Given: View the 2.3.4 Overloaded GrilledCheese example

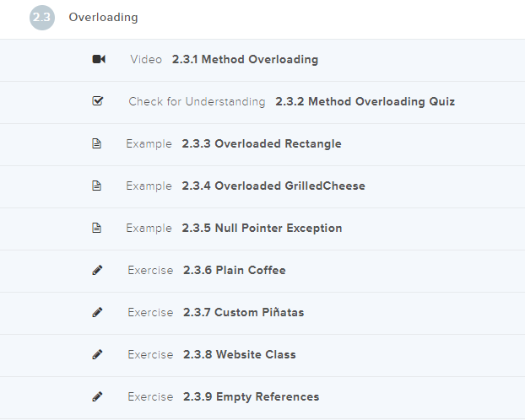Looking at the screenshot, I should [273, 186].
